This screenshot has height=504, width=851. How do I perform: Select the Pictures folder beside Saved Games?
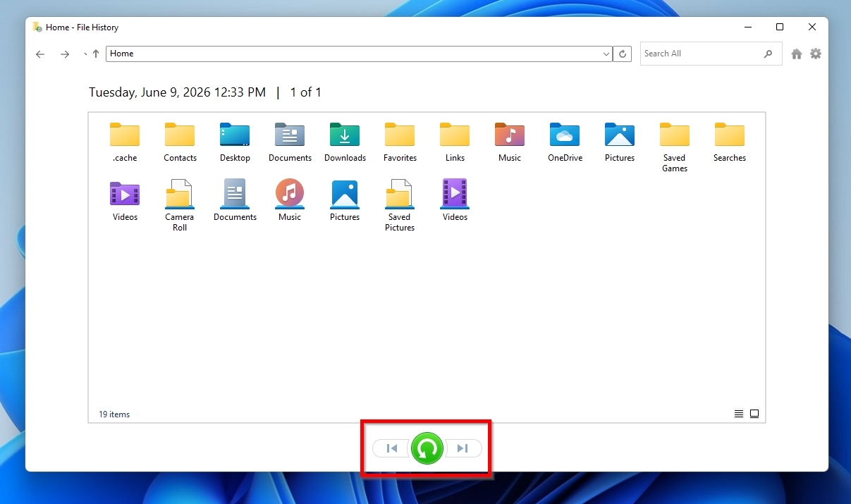coord(620,142)
